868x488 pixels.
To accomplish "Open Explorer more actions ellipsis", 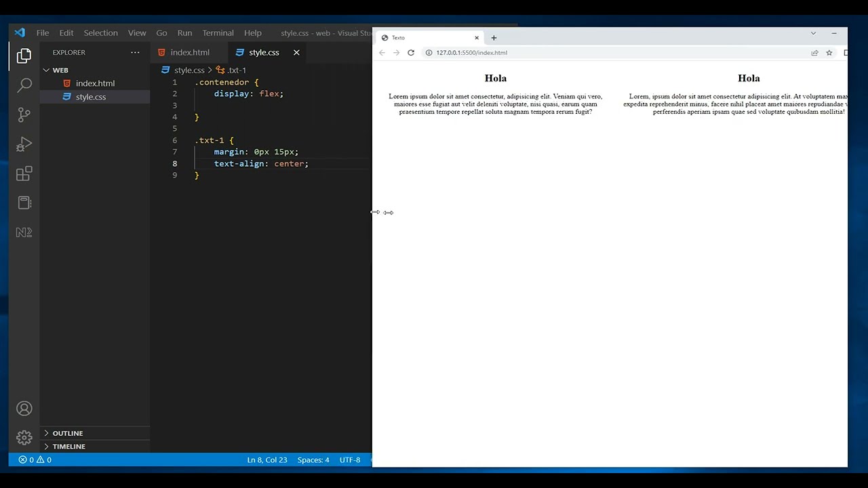I will click(x=135, y=52).
